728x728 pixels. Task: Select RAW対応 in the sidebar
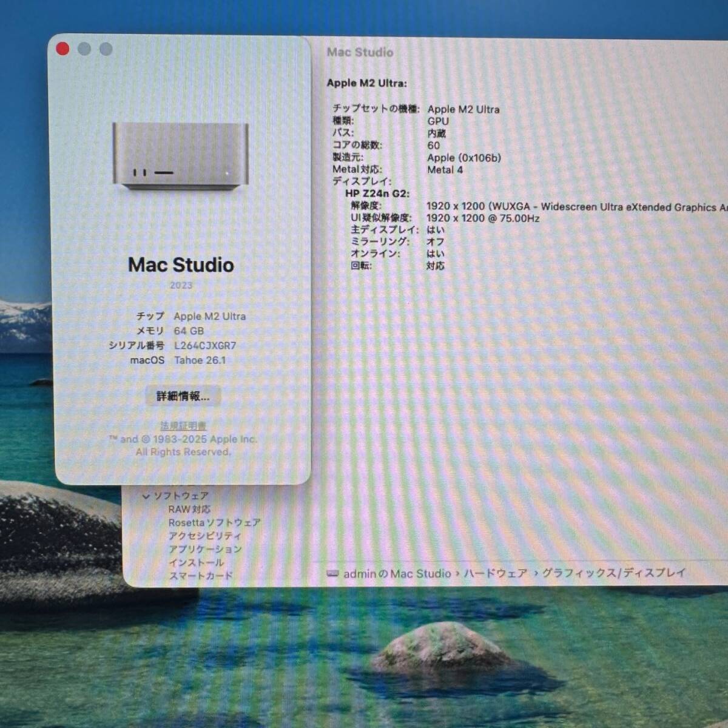(x=189, y=509)
